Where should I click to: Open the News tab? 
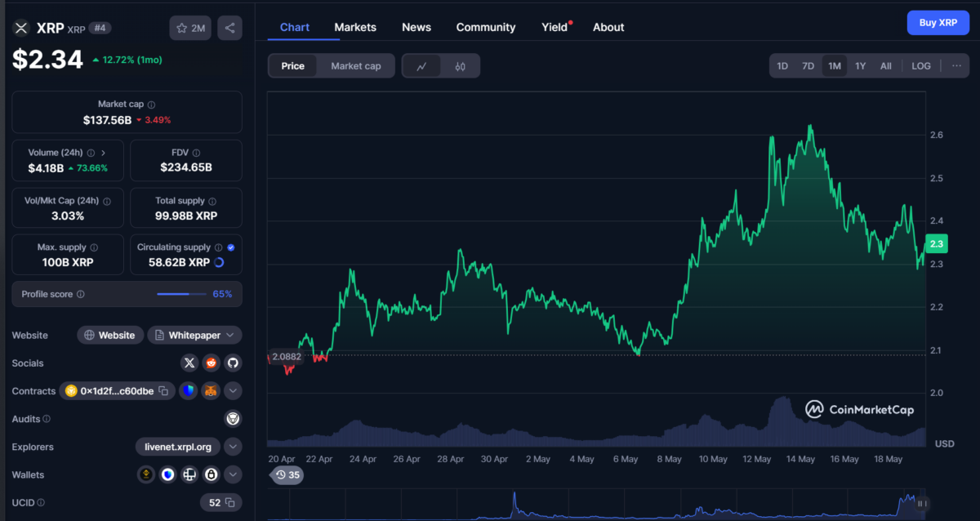click(x=416, y=27)
